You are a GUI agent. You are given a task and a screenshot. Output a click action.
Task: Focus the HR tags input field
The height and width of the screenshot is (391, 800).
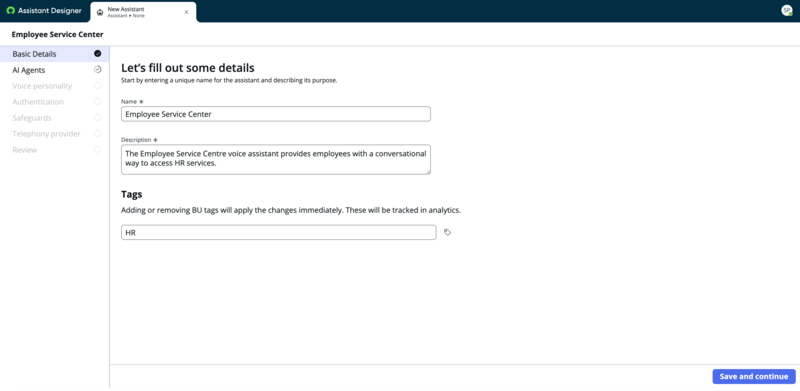pos(279,232)
